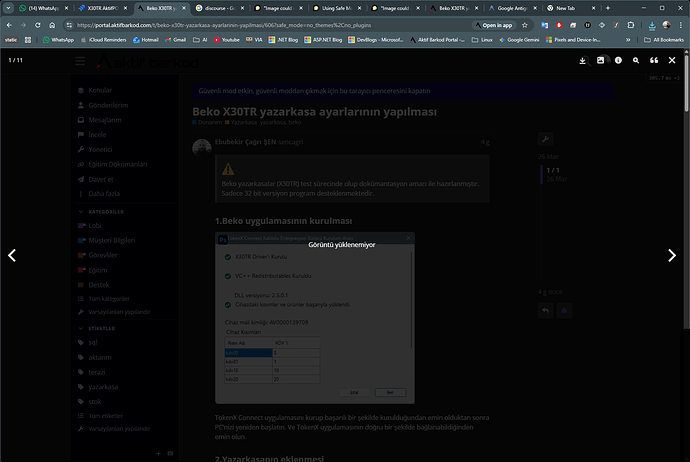This screenshot has width=690, height=462.
Task: Expand the AI bookmarks folder
Action: [200, 40]
